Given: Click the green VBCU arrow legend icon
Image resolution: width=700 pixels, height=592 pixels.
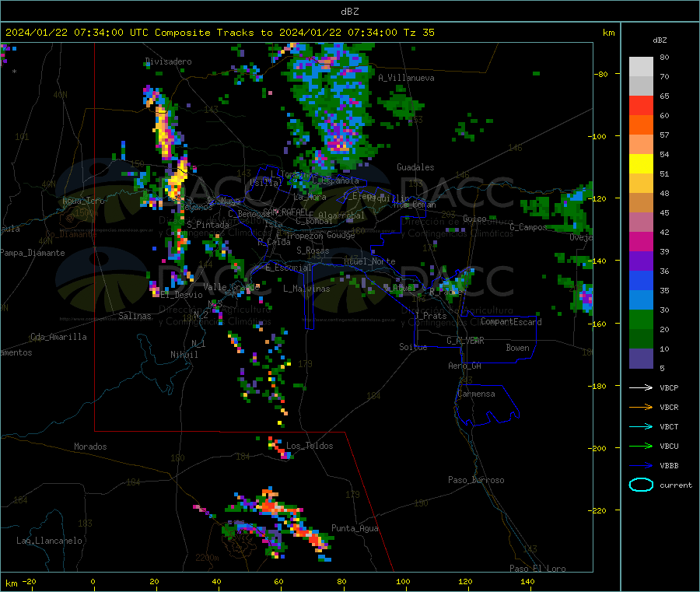Looking at the screenshot, I should pos(641,446).
